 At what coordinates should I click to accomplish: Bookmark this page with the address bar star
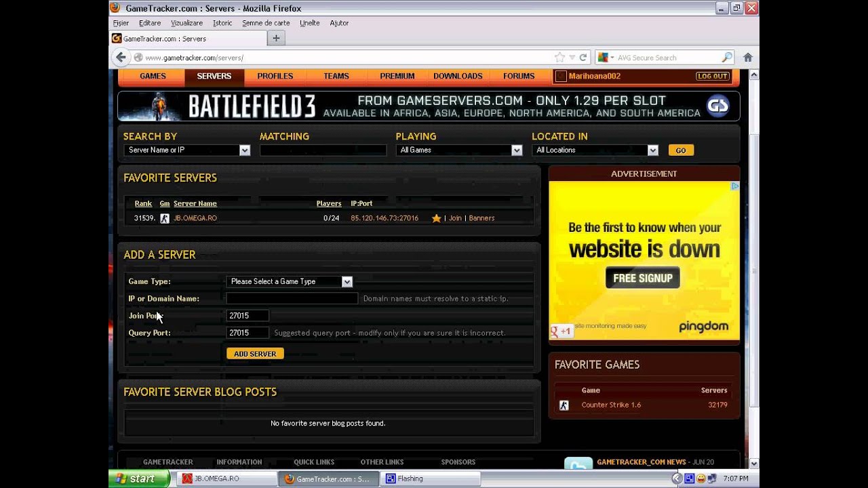point(559,58)
